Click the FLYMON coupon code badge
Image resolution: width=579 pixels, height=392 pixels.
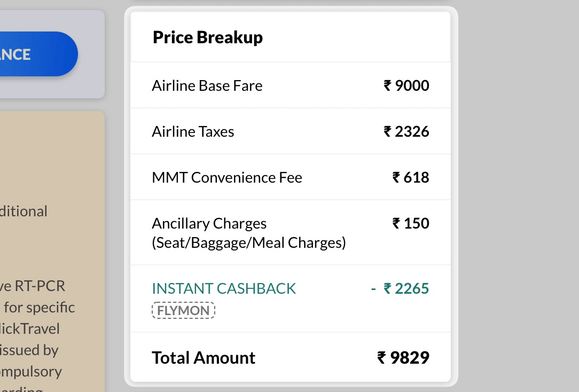click(x=183, y=310)
